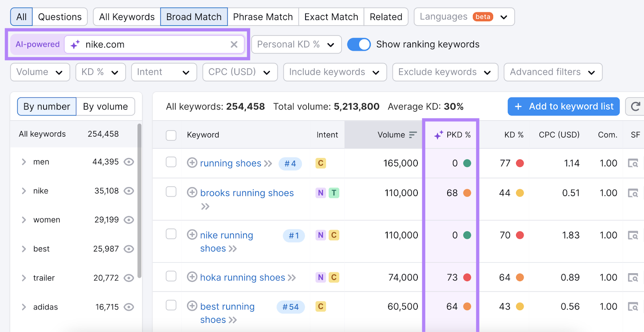Screen dimensions: 644x332
Task: Click the plus icon next to running shoes
Action: coord(192,163)
